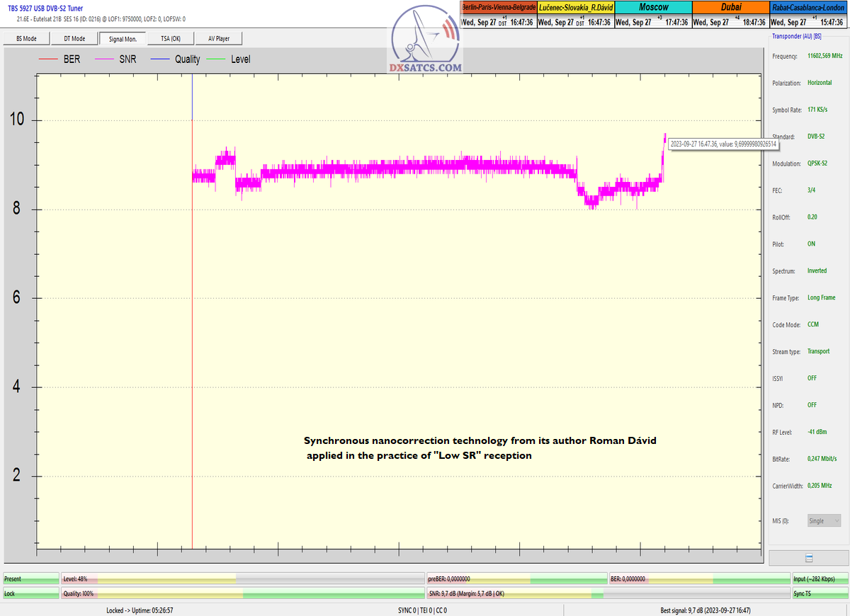The image size is (850, 616).
Task: Click the DXSATCS.COM satellite dish logo
Action: pyautogui.click(x=425, y=41)
